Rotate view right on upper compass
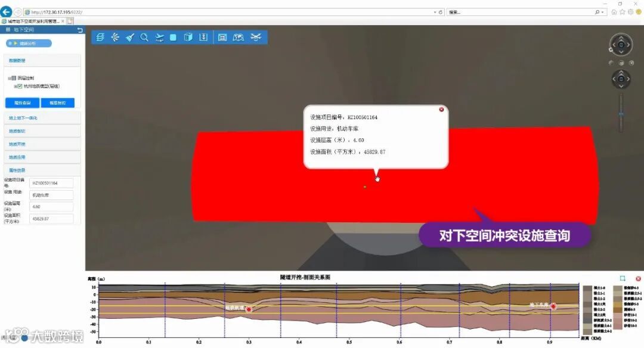Image resolution: width=644 pixels, height=348 pixels. pos(628,44)
